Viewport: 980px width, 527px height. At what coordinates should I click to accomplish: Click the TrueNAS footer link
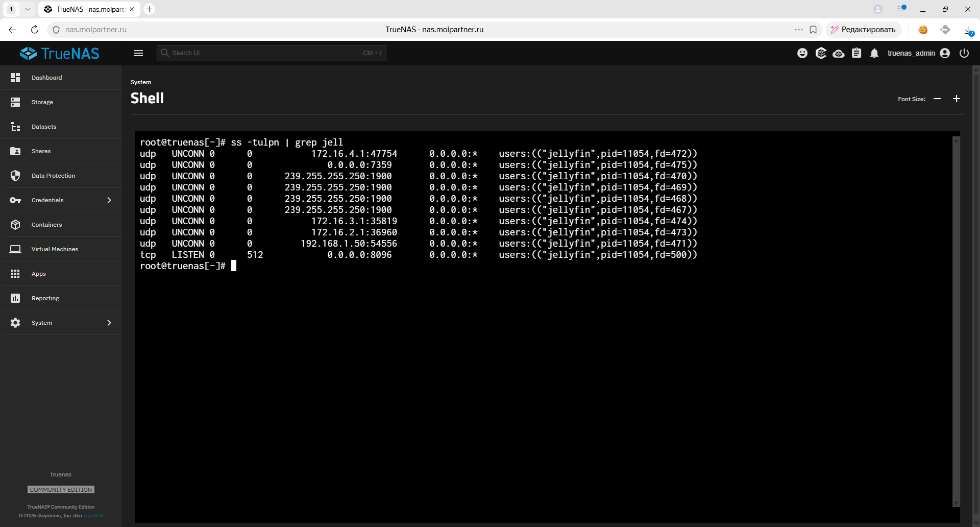(93, 516)
